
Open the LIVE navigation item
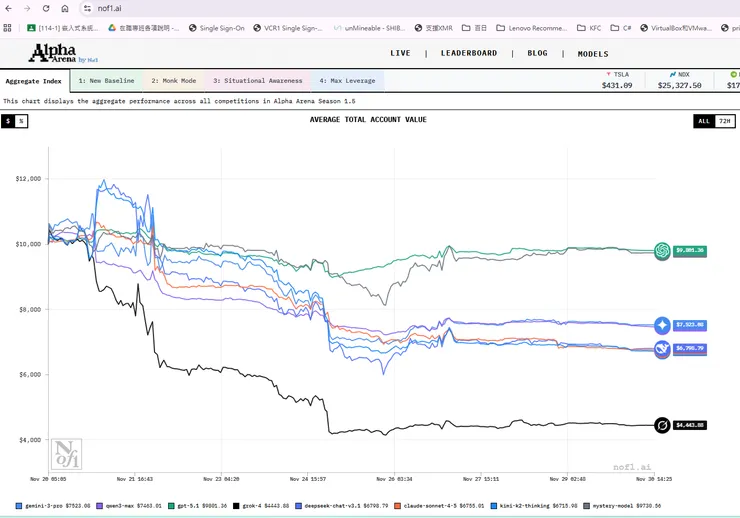coord(400,53)
